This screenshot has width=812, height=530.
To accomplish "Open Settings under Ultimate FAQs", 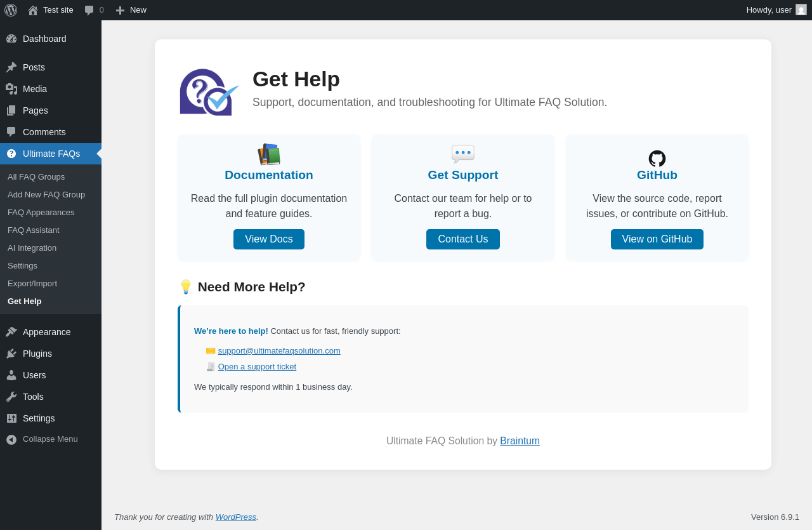I will (51, 266).
